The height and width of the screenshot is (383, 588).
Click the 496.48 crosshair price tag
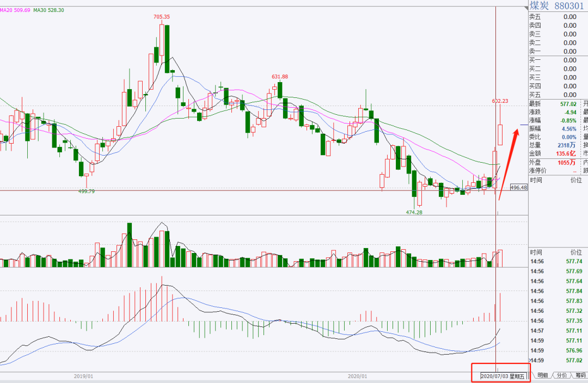click(519, 187)
